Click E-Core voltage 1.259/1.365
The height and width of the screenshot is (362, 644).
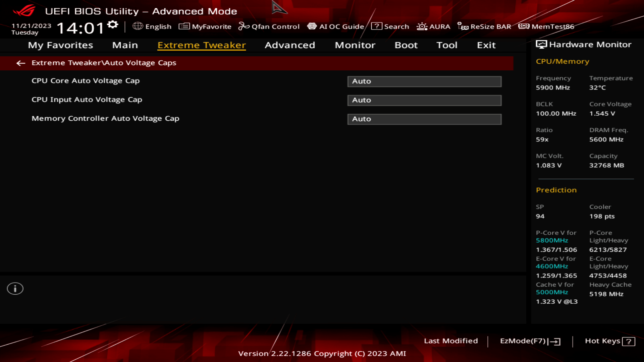[556, 276]
